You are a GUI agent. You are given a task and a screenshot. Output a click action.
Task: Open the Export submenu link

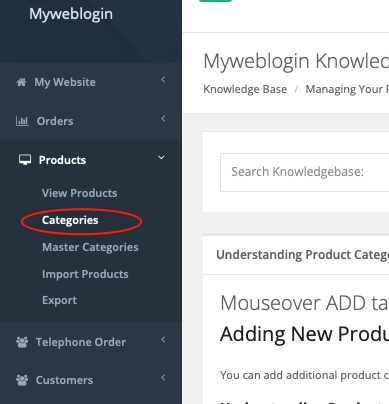click(x=59, y=300)
